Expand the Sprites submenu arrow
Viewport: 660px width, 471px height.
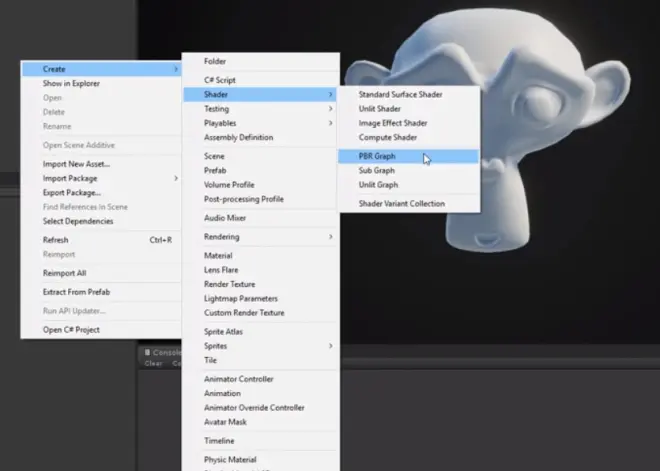coord(331,346)
